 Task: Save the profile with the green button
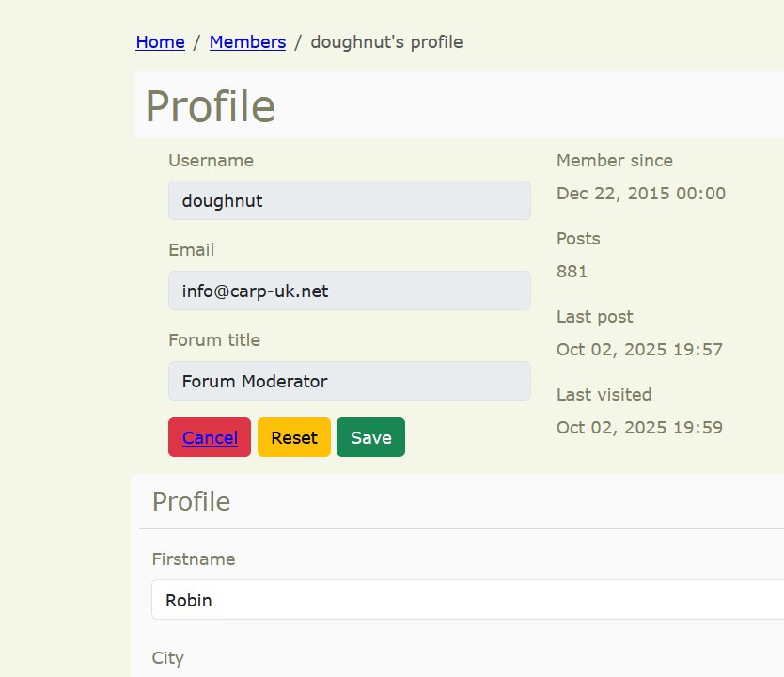[x=370, y=437]
